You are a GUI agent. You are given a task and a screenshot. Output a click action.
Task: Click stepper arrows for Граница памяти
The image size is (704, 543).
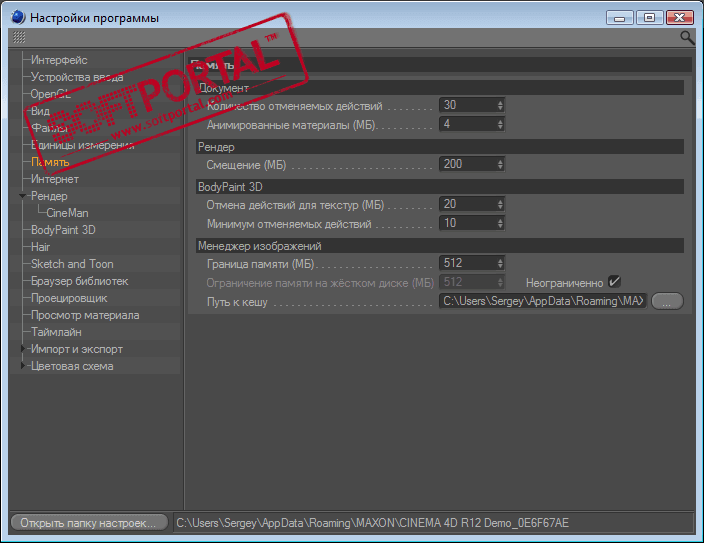coord(500,263)
